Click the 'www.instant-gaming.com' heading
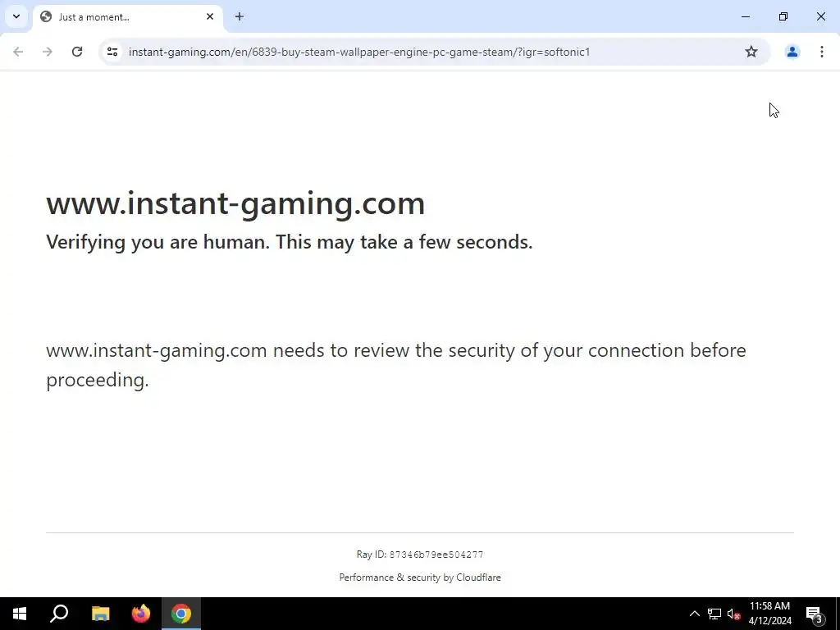Screen dimensions: 840x630 [235, 203]
